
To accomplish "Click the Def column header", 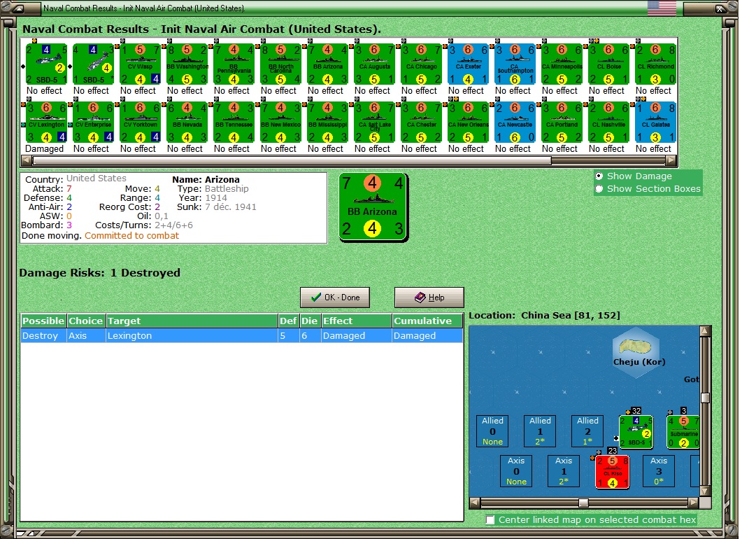I will pos(288,321).
